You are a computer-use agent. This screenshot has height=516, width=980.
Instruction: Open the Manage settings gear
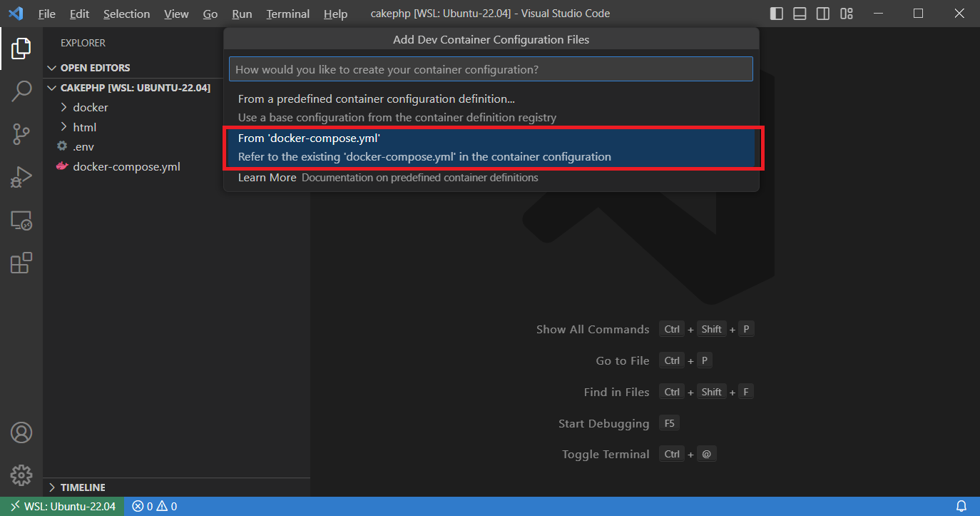21,475
